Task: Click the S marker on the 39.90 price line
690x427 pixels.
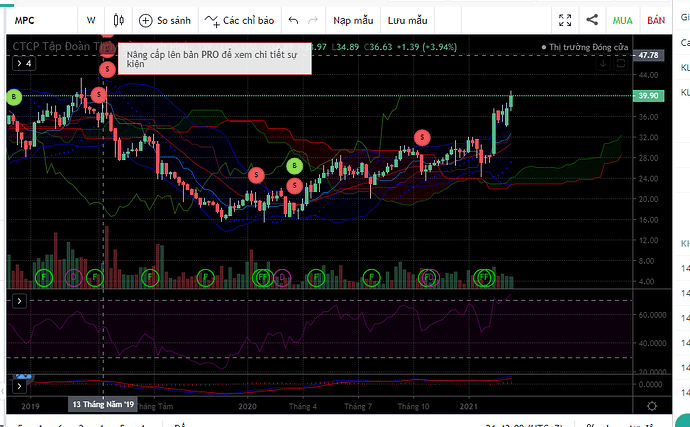Action: (x=99, y=95)
